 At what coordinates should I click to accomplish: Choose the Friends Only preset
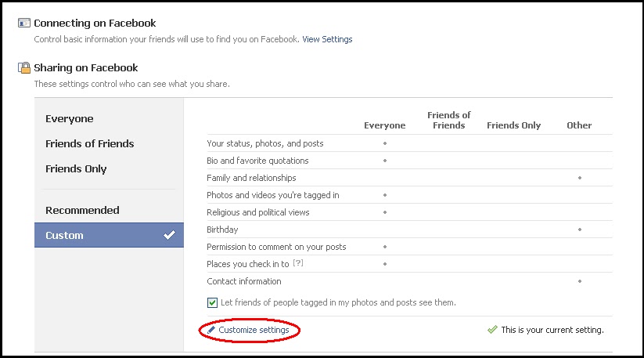76,169
